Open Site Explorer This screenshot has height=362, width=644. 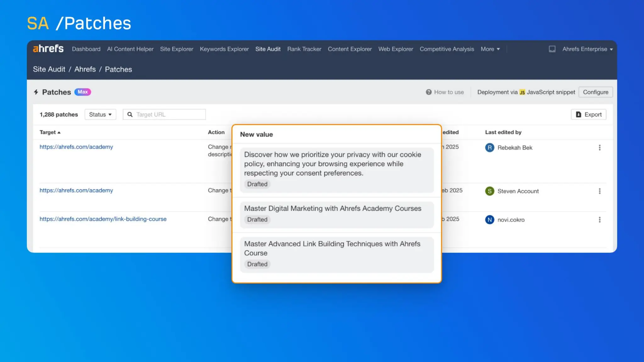tap(176, 49)
